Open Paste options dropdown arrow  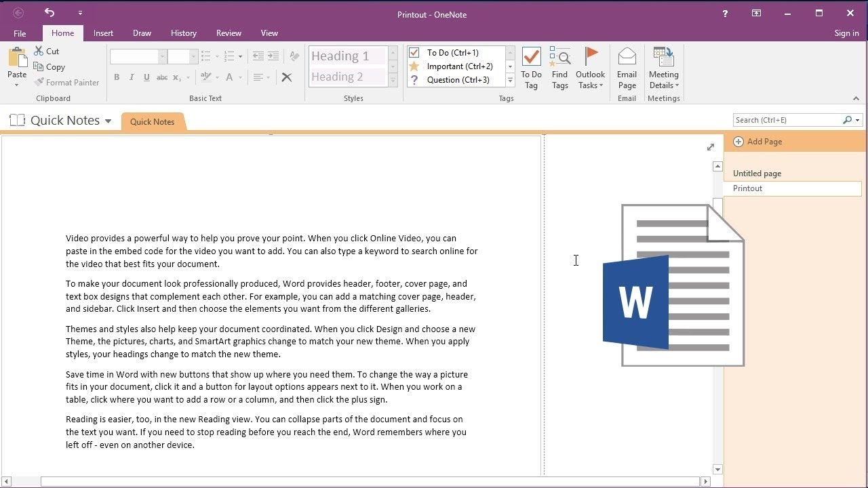pyautogui.click(x=17, y=85)
